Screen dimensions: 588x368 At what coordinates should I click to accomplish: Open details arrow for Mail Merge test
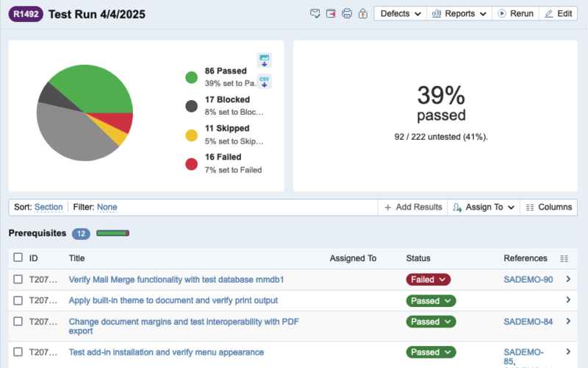coord(567,280)
